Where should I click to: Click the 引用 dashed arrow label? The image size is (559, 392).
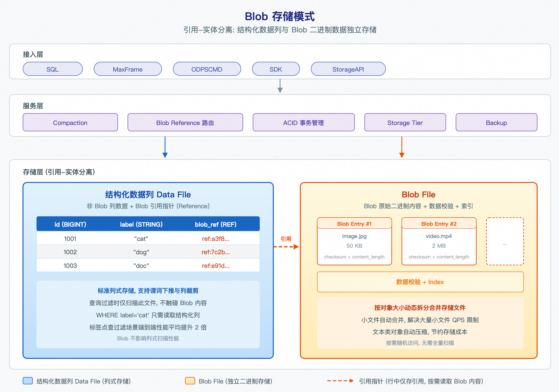click(286, 239)
